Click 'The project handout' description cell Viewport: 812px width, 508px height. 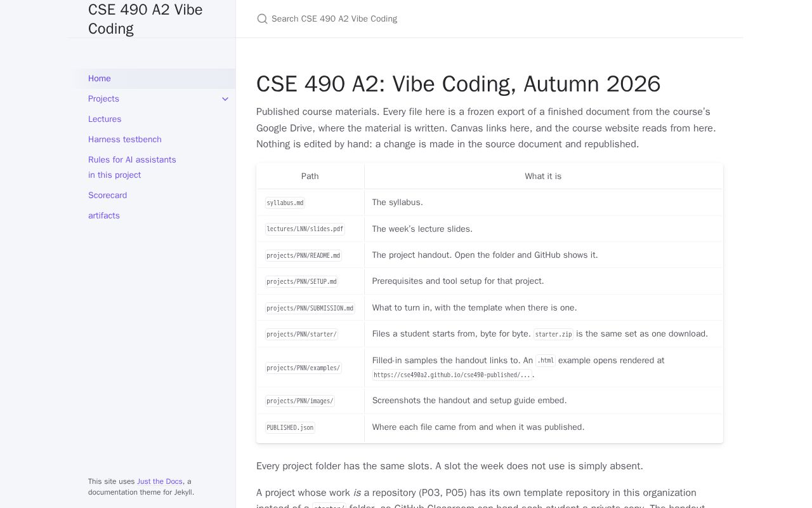coord(544,255)
